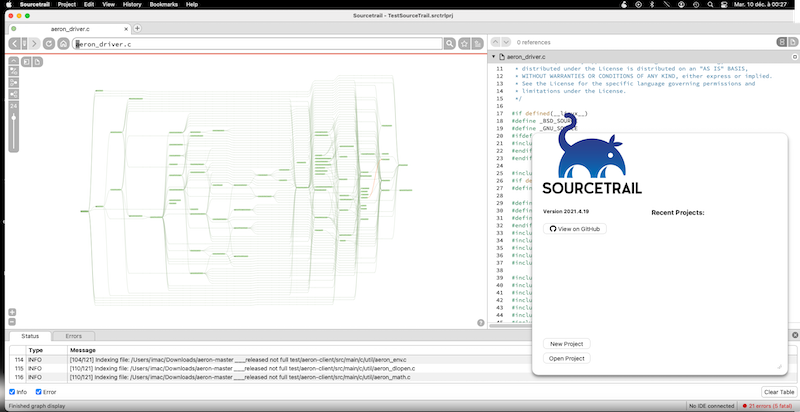Click the menu bar date and time

(x=759, y=4)
